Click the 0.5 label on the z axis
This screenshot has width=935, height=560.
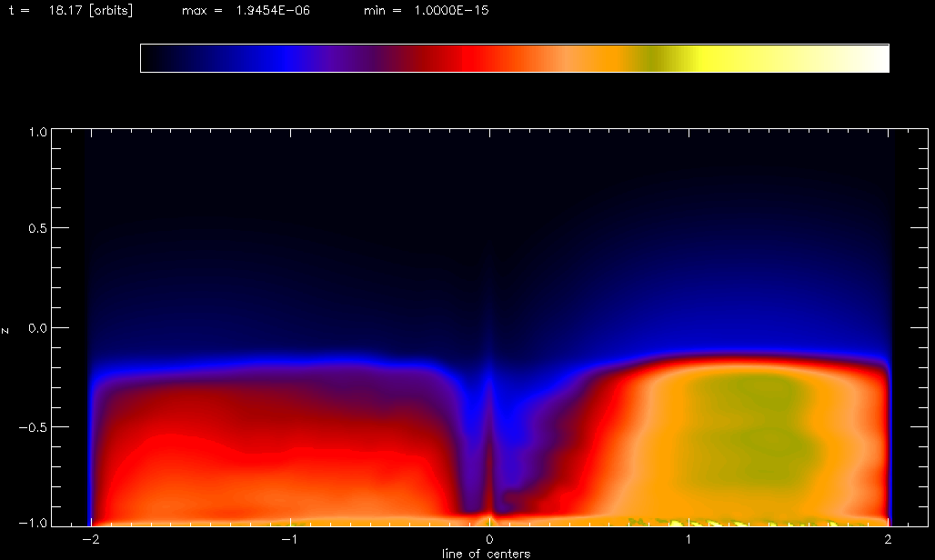tap(35, 228)
